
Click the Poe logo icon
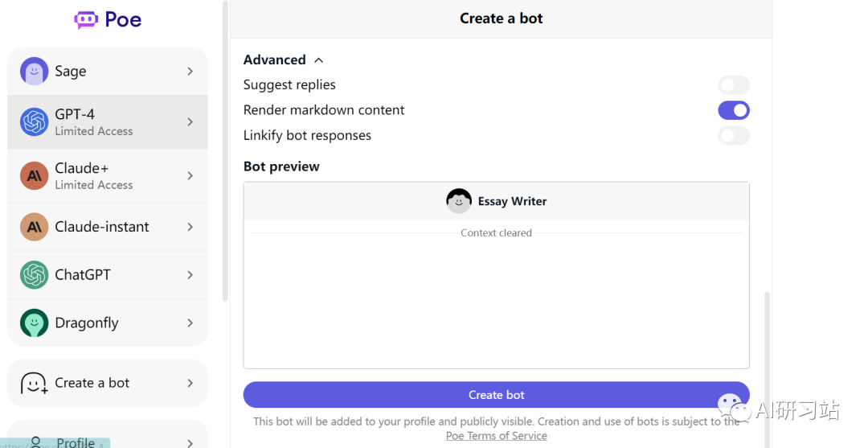(x=86, y=20)
